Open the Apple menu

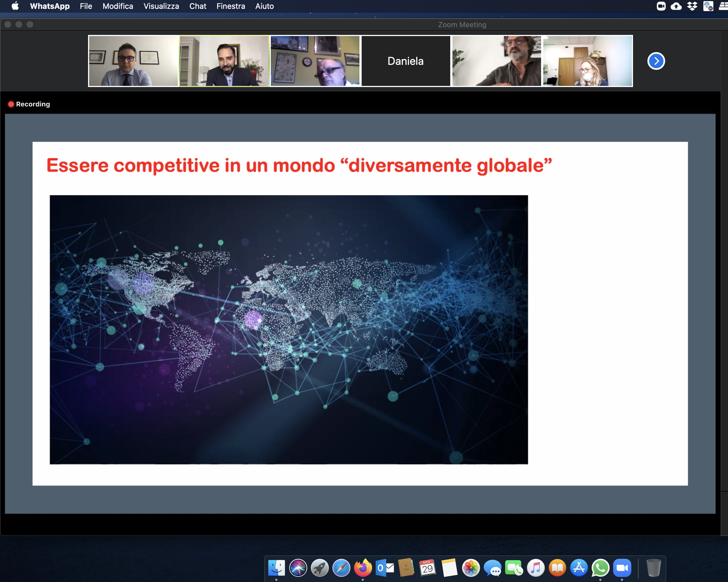pos(15,6)
